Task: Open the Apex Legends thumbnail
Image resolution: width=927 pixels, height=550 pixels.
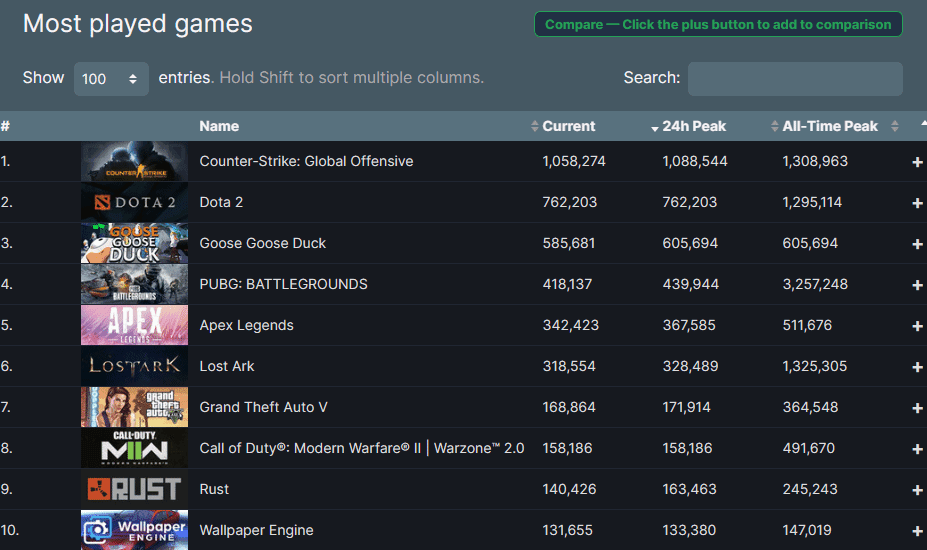Action: 134,325
